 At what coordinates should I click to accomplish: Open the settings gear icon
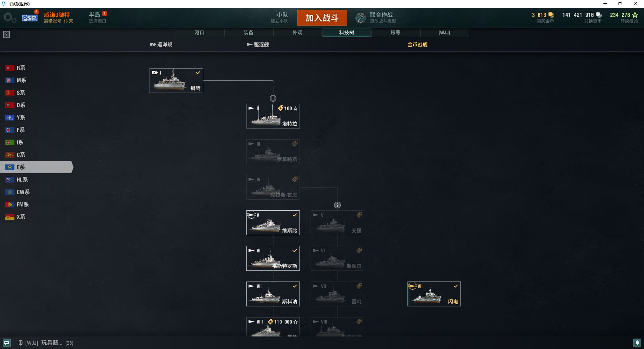[9, 18]
